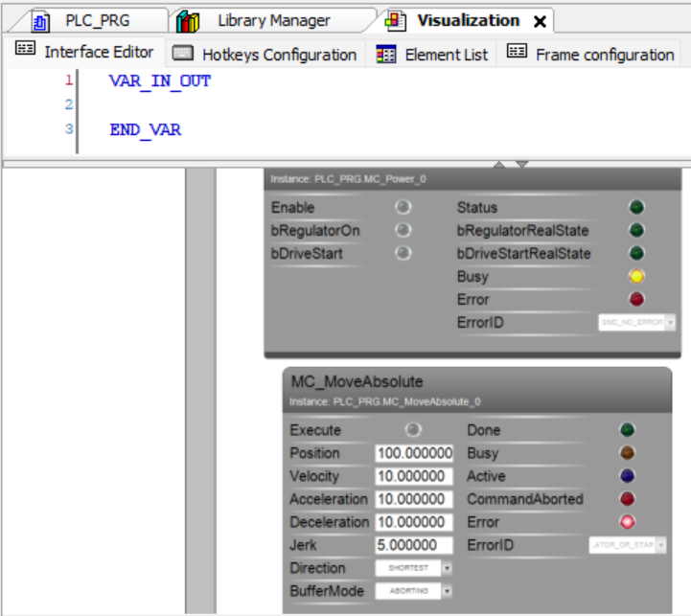The image size is (691, 616).
Task: Close the Visualization tab
Action: point(540,21)
